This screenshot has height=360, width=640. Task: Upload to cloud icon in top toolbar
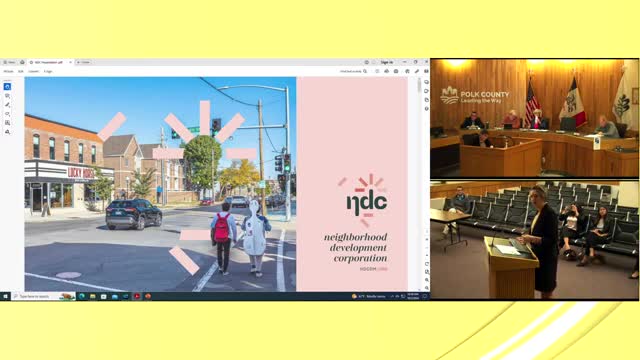[387, 71]
